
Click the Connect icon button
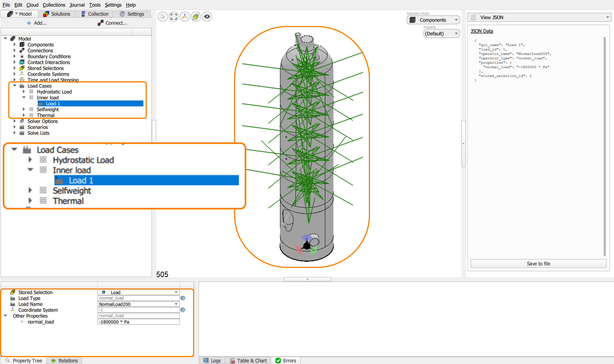(x=100, y=23)
